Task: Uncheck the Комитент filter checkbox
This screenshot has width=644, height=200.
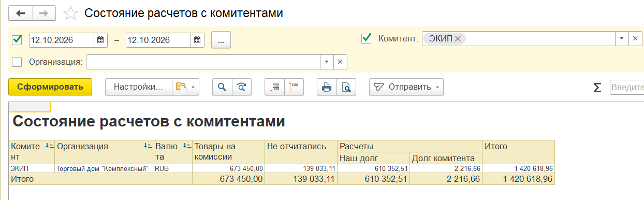Action: point(367,38)
